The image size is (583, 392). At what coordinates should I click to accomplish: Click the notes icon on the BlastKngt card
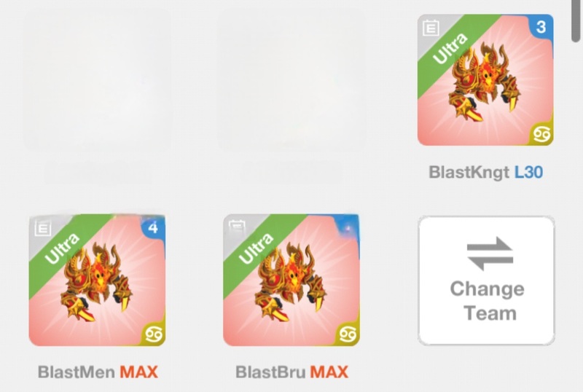tap(431, 28)
